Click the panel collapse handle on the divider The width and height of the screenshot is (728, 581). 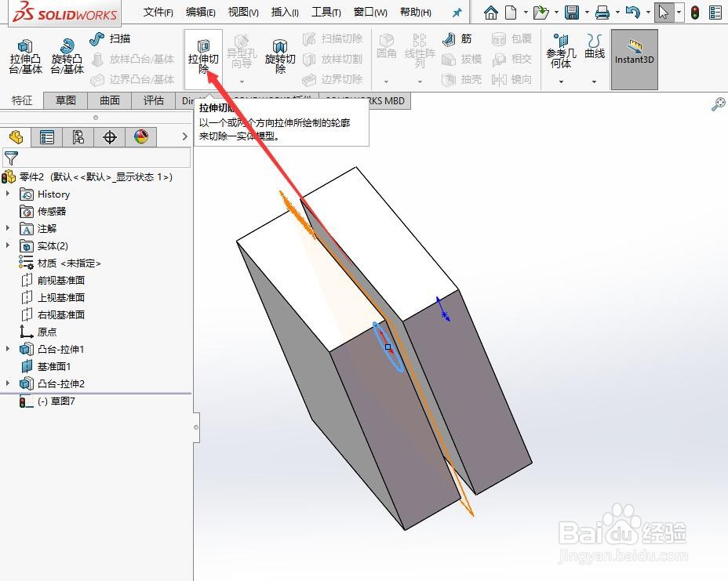pos(196,427)
